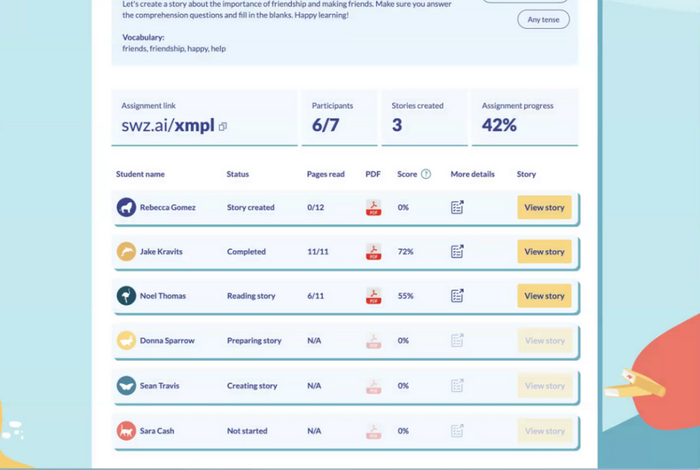Copy the swz.ai/xmpl assignment link
Viewport: 700px width, 470px height.
(x=223, y=126)
